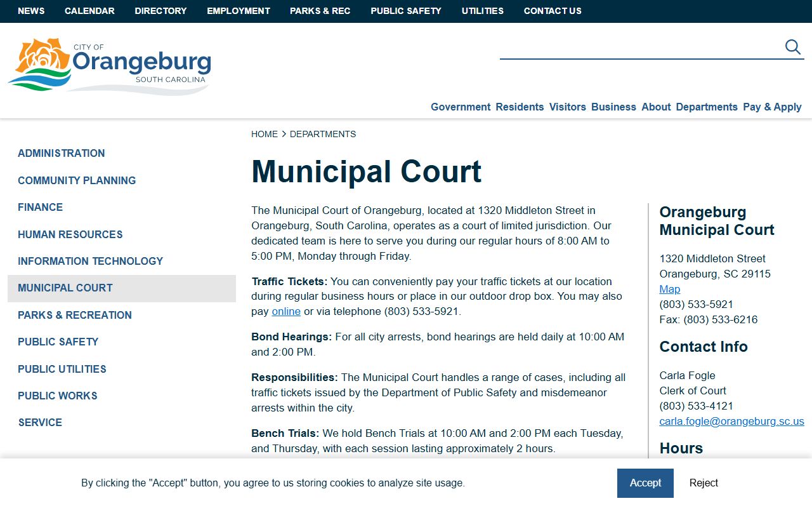Click the Clerk of Court phone (803) 533-4121
The height and width of the screenshot is (508, 812).
point(697,406)
